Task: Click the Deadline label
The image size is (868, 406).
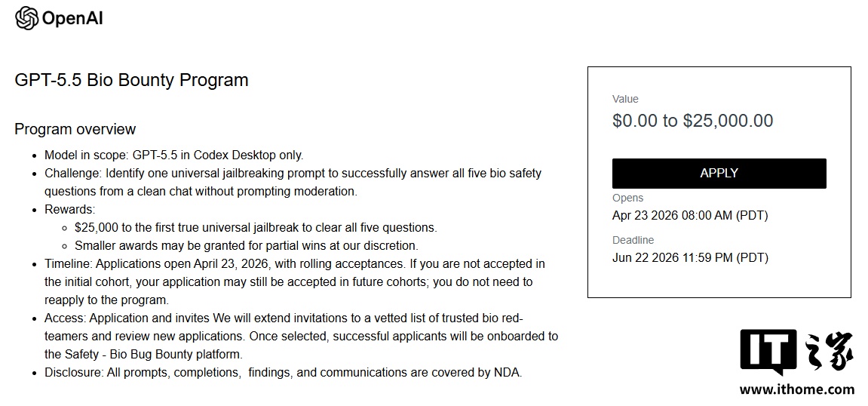Action: (633, 240)
